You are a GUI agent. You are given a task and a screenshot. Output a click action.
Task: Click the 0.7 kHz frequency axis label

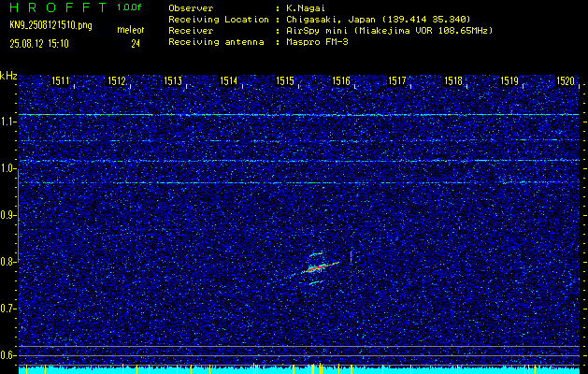point(7,309)
